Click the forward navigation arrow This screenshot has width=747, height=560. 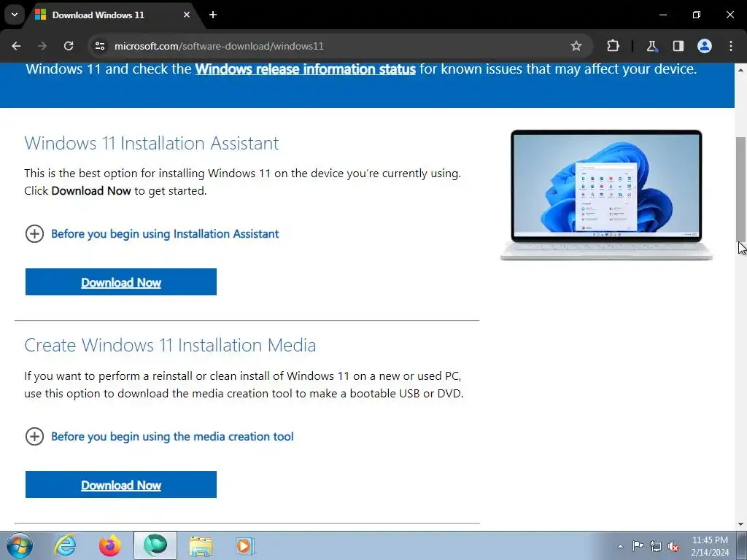point(42,46)
